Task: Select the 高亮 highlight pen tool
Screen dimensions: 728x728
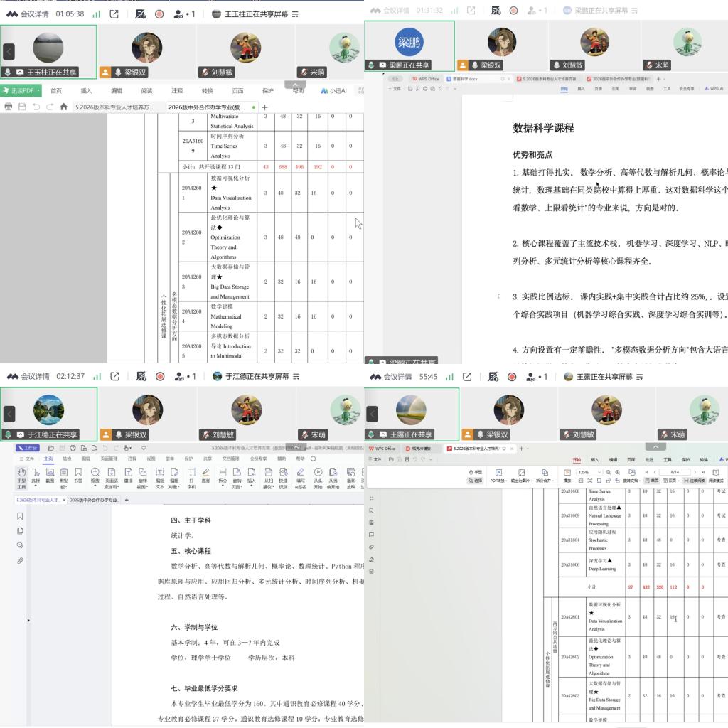Action: click(x=205, y=476)
